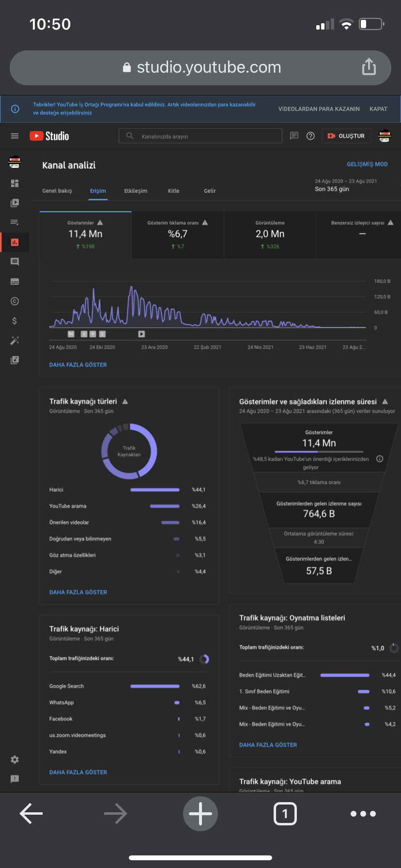Open Comments icon in sidebar
Image resolution: width=401 pixels, height=868 pixels.
pyautogui.click(x=15, y=262)
